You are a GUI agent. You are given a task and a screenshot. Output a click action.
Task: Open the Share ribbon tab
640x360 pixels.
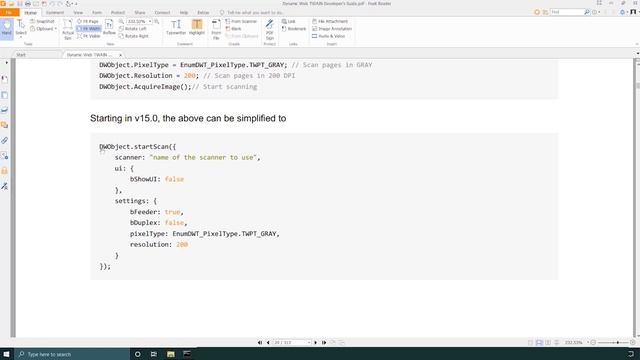[140, 13]
